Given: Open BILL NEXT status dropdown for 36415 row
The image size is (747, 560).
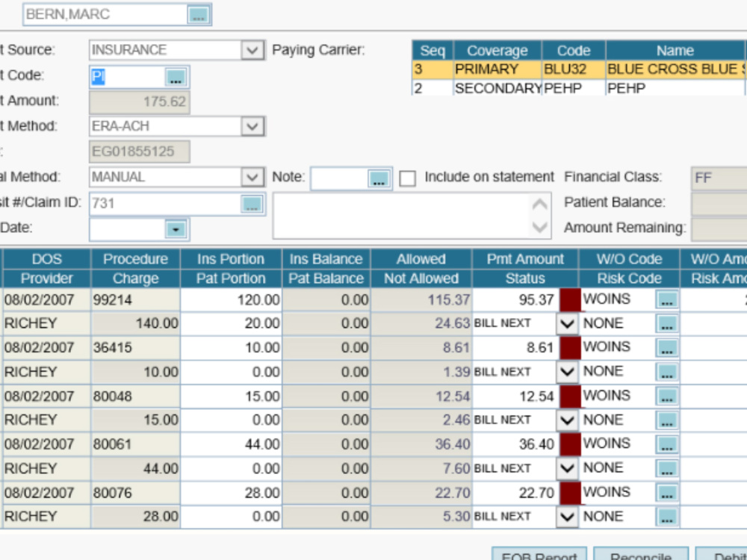Looking at the screenshot, I should click(567, 372).
